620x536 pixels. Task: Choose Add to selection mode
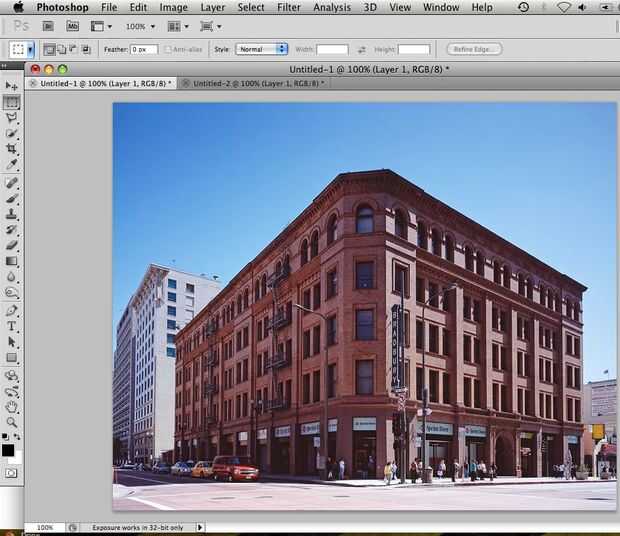(62, 49)
